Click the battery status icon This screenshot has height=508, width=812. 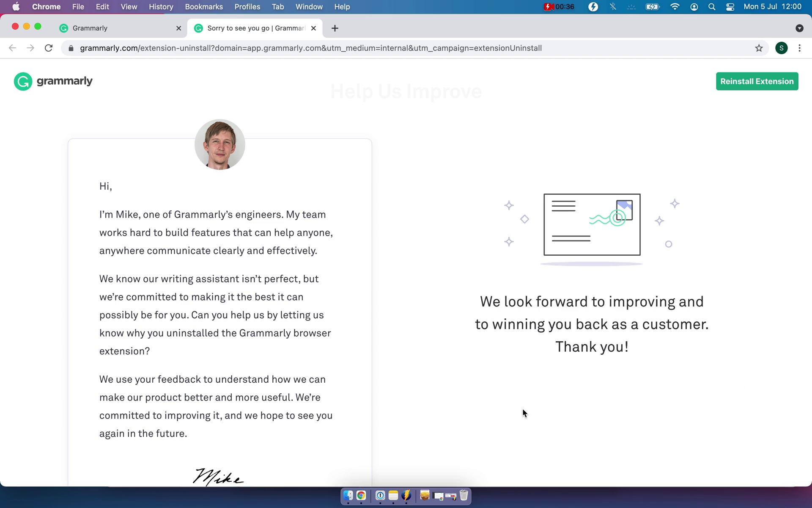(x=653, y=7)
